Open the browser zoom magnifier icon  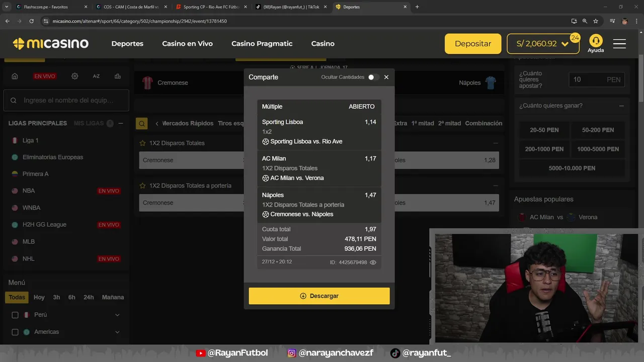(585, 21)
